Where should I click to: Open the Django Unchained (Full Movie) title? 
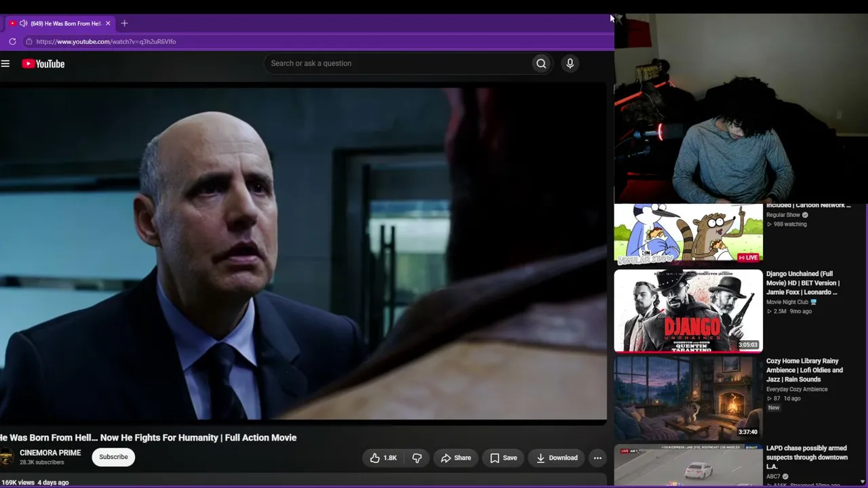pyautogui.click(x=803, y=283)
